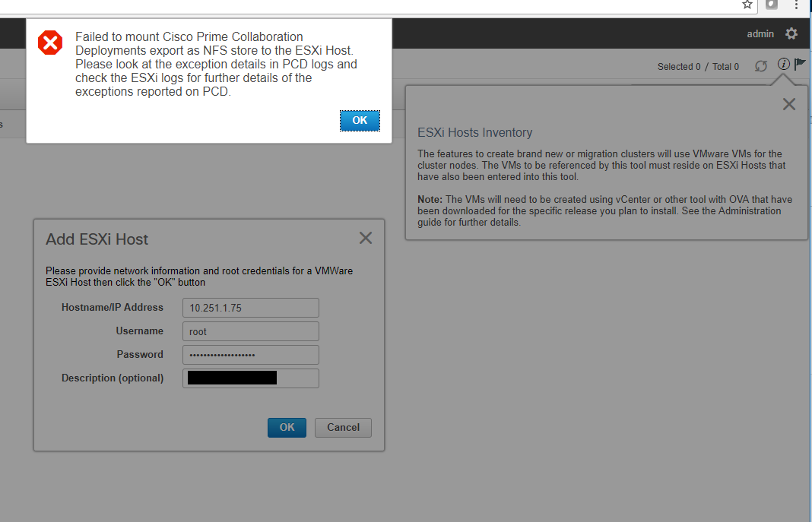This screenshot has width=812, height=522.
Task: Close the Add ESXi Host dialog
Action: (365, 238)
